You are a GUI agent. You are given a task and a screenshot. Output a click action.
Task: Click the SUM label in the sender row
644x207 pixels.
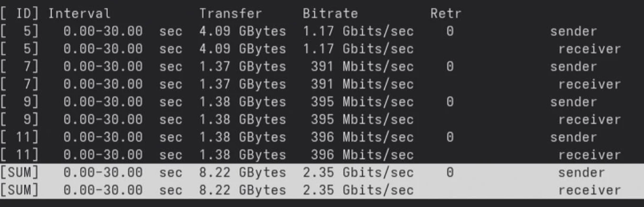(x=20, y=173)
